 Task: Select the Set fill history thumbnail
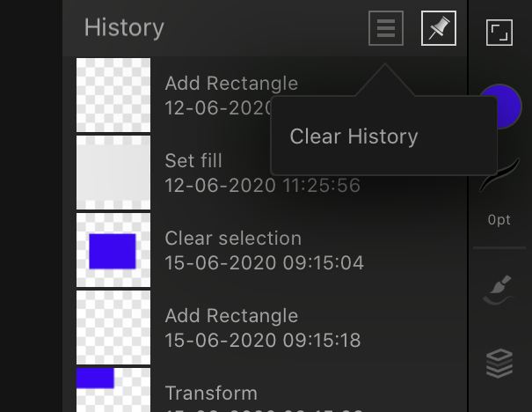[x=113, y=173]
